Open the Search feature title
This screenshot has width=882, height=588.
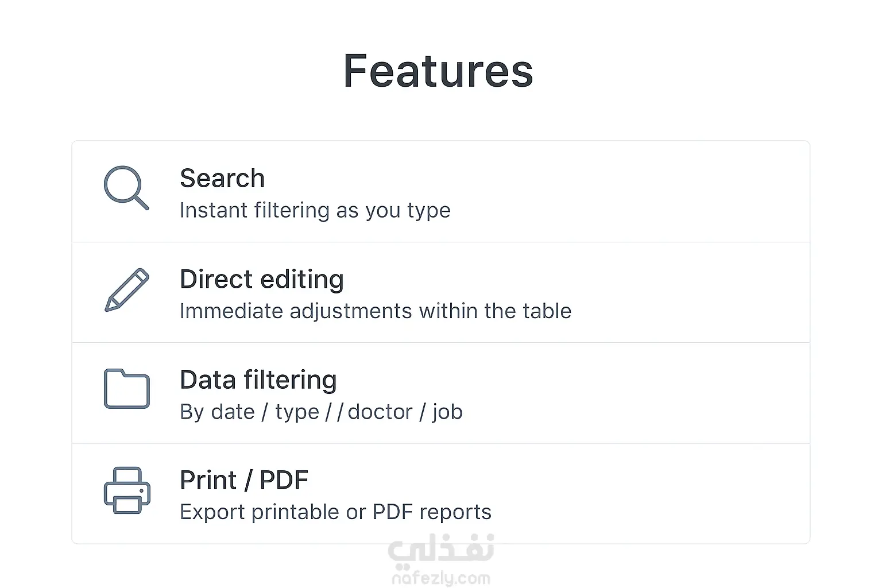tap(222, 178)
